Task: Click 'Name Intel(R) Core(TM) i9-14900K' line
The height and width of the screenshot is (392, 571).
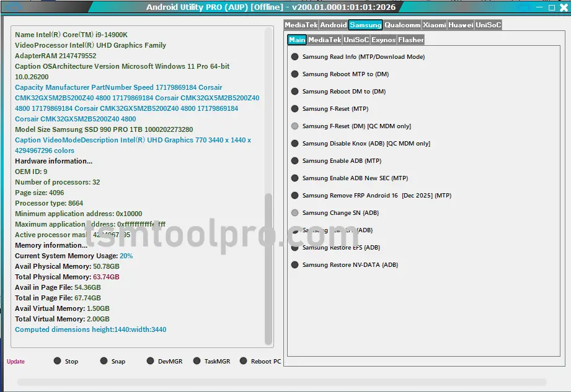Action: [x=71, y=35]
